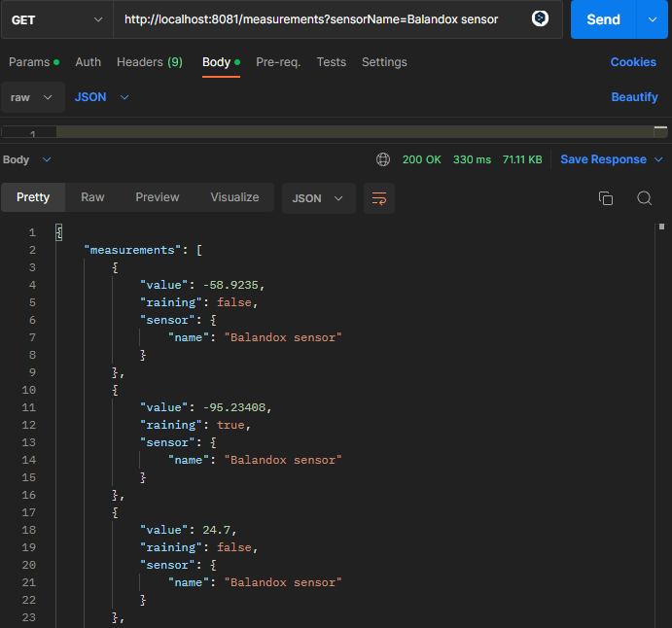The image size is (672, 628).
Task: Send the request
Action: click(x=603, y=19)
